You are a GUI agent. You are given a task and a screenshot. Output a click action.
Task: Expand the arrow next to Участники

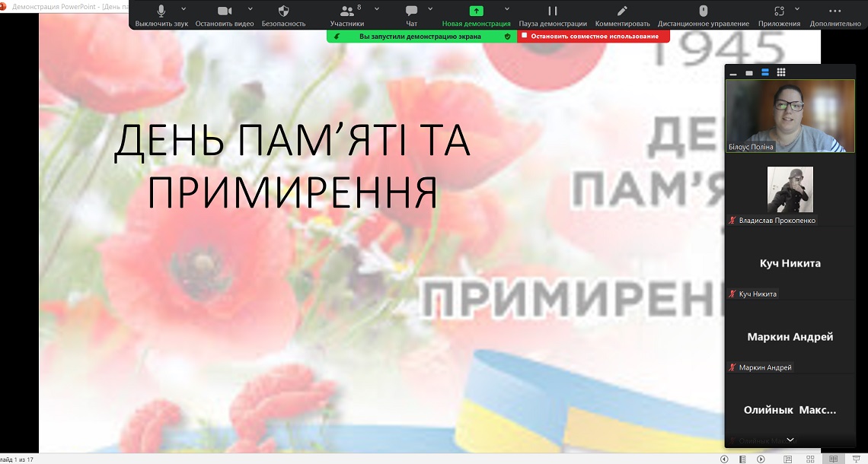pos(377,9)
